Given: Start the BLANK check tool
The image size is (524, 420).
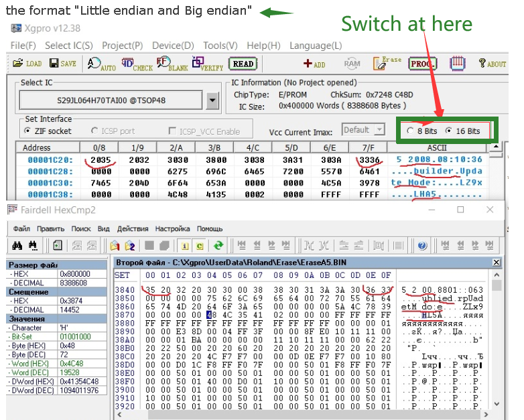Looking at the screenshot, I should 172,64.
